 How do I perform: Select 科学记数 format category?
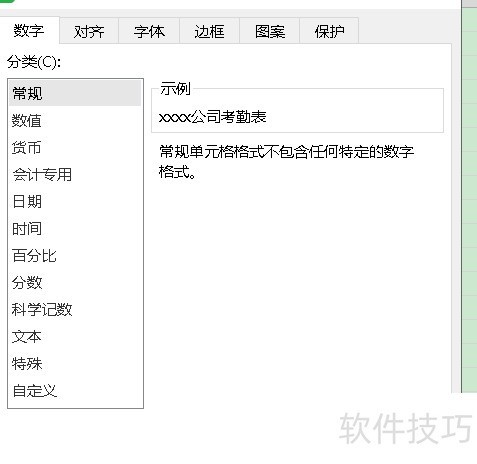[x=75, y=310]
